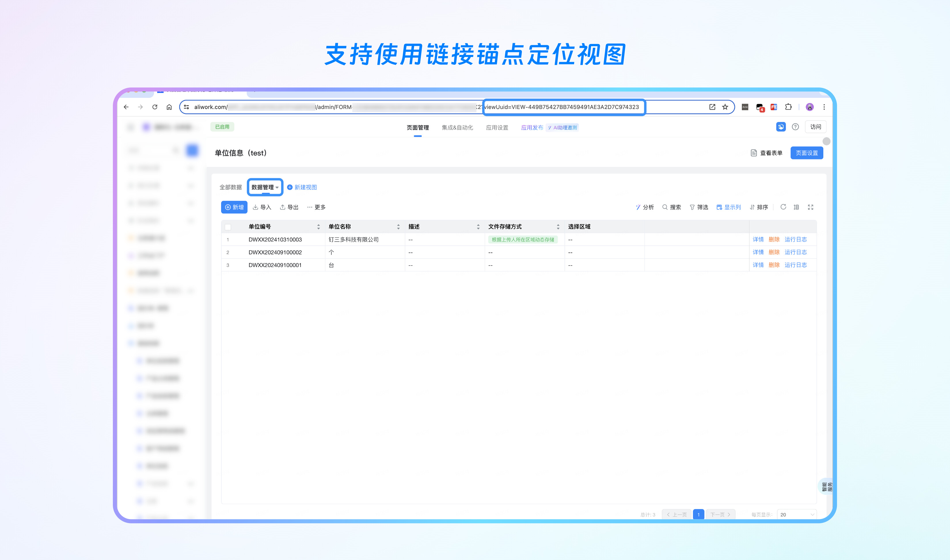Click the 访问 button
950x560 pixels.
(815, 127)
